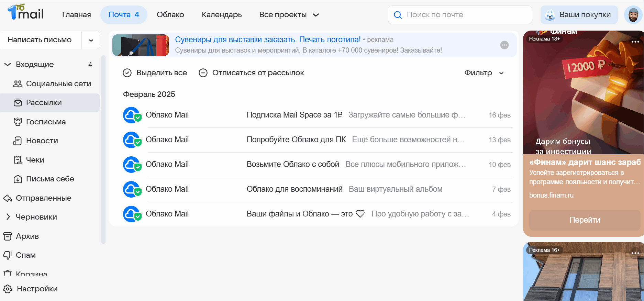
Task: Open the Фильтр dropdown
Action: click(x=484, y=73)
